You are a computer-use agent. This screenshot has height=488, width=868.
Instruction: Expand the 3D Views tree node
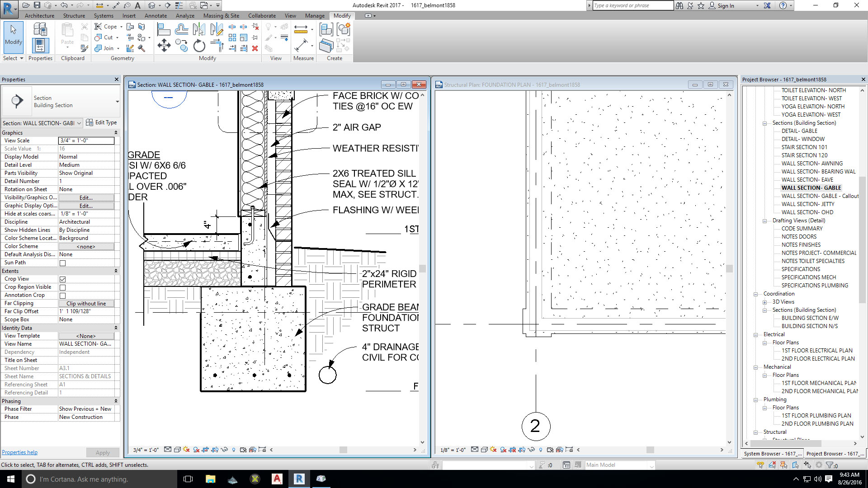[x=765, y=302]
